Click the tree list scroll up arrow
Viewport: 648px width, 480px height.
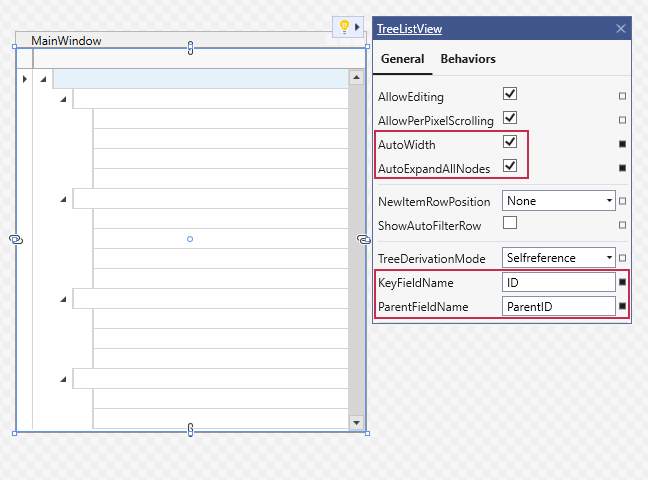point(356,77)
